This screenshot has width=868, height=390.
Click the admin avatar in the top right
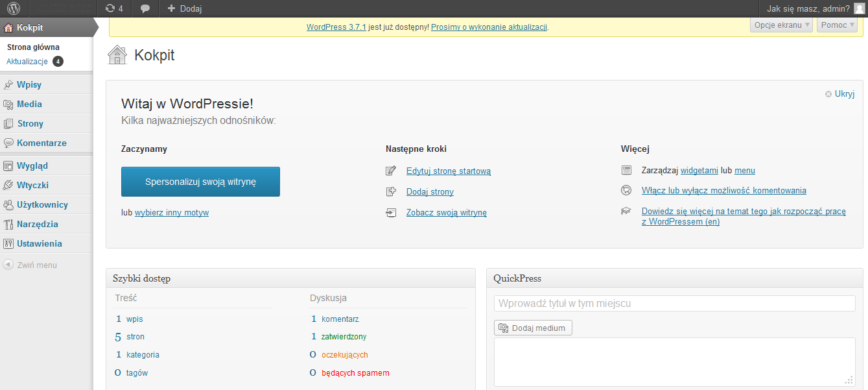[x=858, y=8]
